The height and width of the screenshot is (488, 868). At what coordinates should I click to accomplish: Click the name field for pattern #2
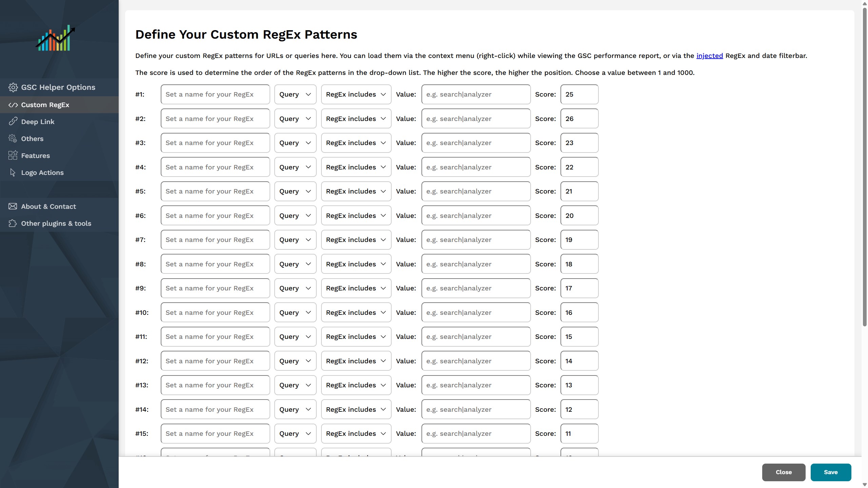pyautogui.click(x=215, y=118)
